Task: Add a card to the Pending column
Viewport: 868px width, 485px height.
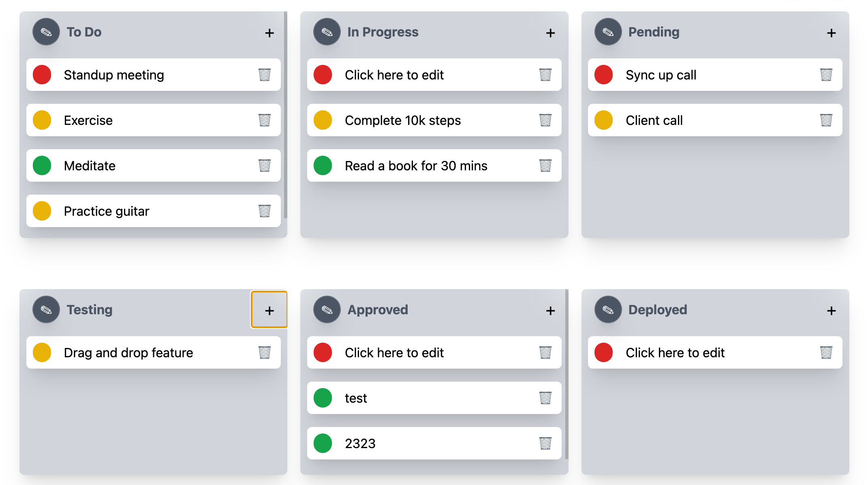Action: pyautogui.click(x=831, y=33)
